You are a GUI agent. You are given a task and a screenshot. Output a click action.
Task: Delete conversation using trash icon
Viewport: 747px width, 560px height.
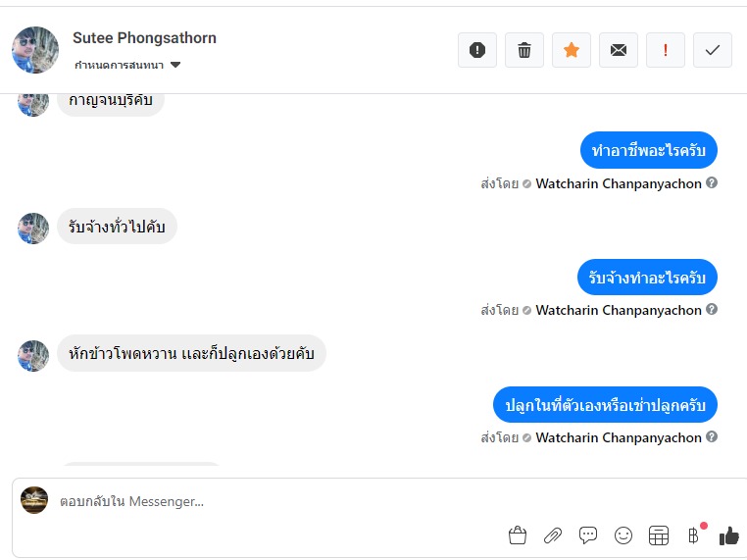(x=524, y=50)
